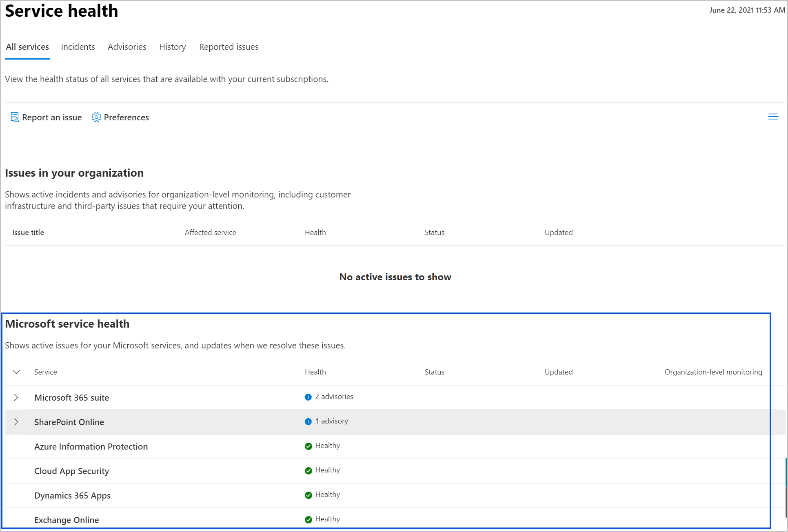The height and width of the screenshot is (532, 788).
Task: Click the filter/list view icon top right
Action: coord(773,117)
